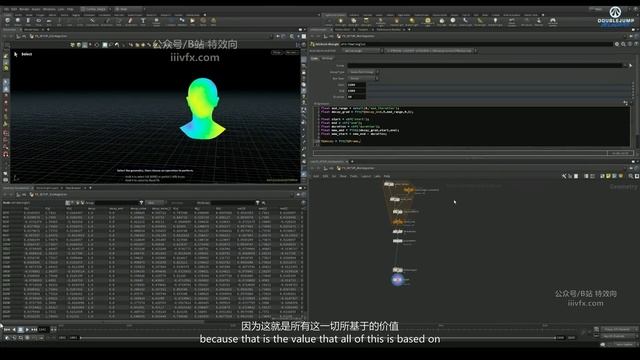This screenshot has width=640, height=360.
Task: Open the Run Over dropdown
Action: pyautogui.click(x=363, y=78)
